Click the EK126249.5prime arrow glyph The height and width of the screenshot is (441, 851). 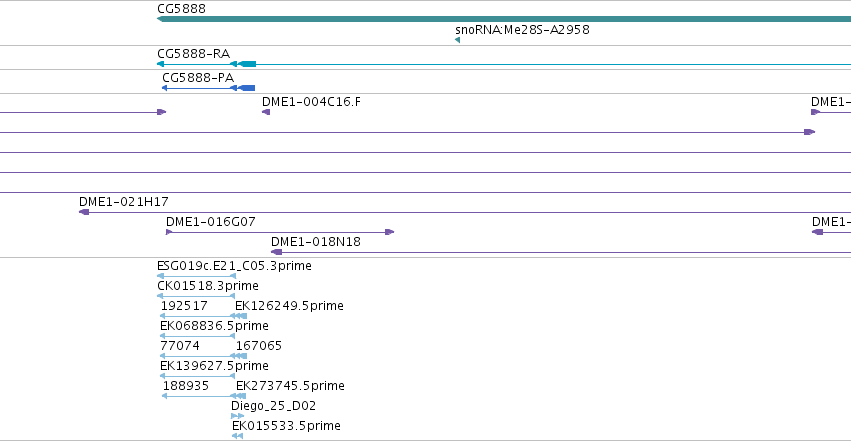(x=239, y=316)
